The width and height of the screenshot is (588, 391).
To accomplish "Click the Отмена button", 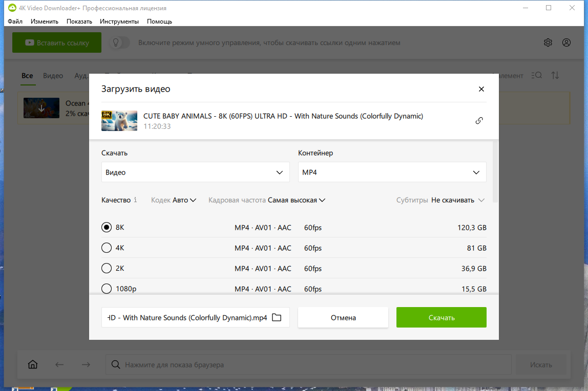I will coord(343,317).
